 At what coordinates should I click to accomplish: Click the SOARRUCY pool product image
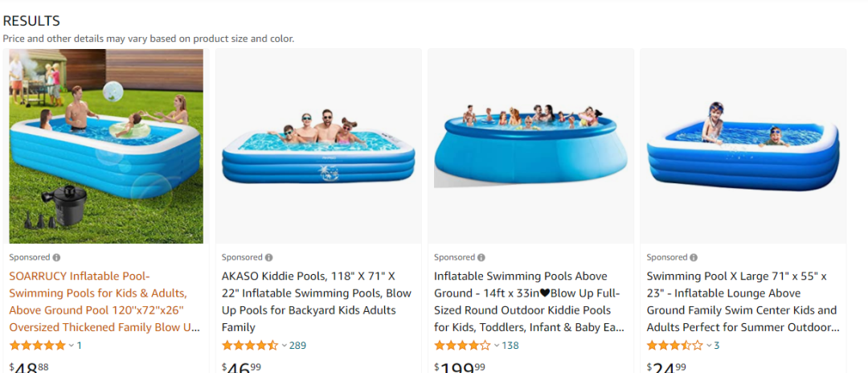pyautogui.click(x=106, y=146)
